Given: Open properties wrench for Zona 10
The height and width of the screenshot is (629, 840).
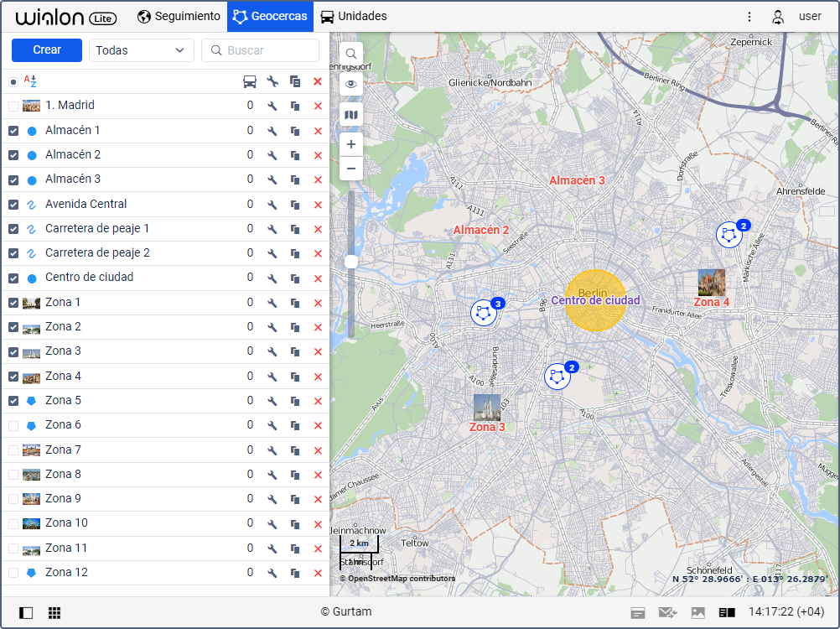Looking at the screenshot, I should pyautogui.click(x=272, y=524).
